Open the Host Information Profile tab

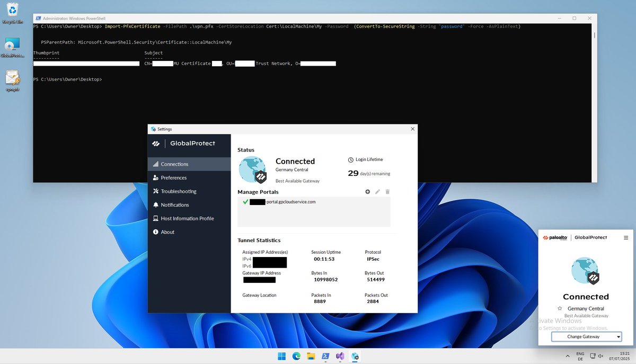[x=189, y=218]
